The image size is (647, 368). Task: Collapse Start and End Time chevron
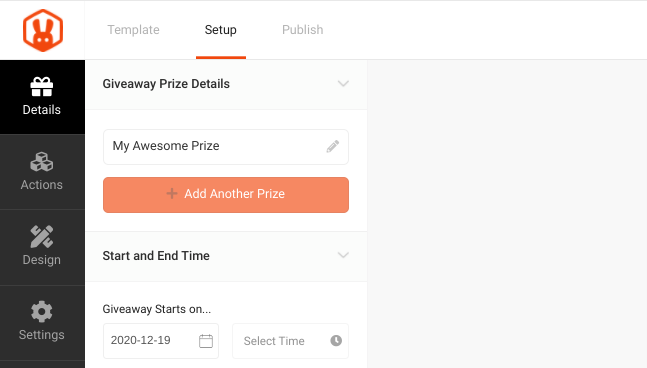click(x=343, y=255)
